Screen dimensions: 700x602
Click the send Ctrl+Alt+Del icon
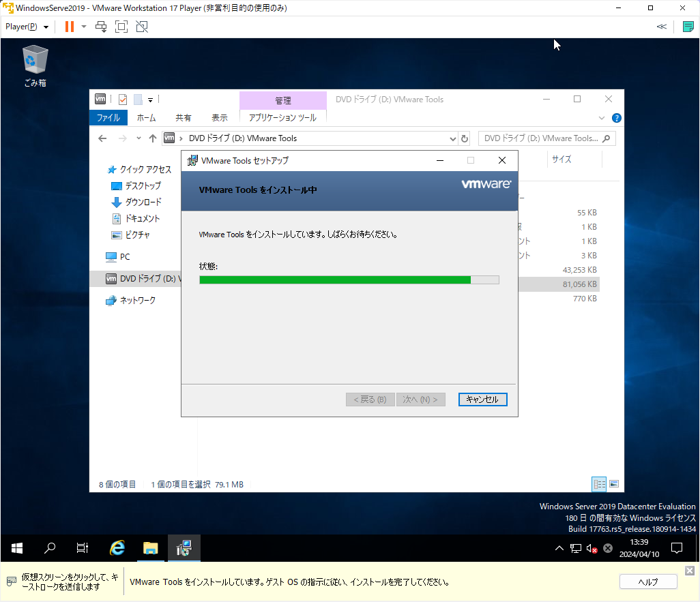click(x=102, y=27)
